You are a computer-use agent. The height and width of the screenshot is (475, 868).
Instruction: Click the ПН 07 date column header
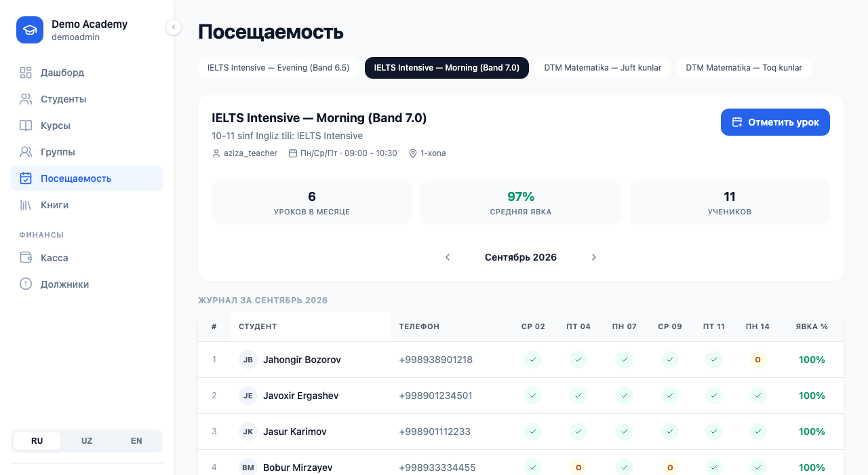tap(625, 326)
